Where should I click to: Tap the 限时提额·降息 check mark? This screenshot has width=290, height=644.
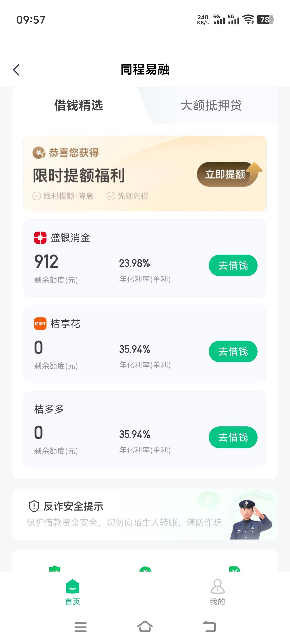coord(37,196)
